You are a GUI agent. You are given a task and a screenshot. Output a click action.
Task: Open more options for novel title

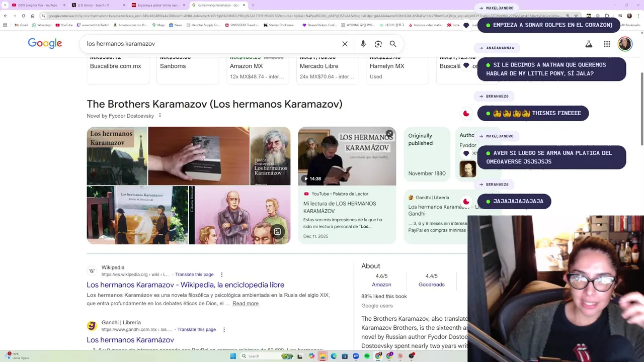click(x=160, y=116)
